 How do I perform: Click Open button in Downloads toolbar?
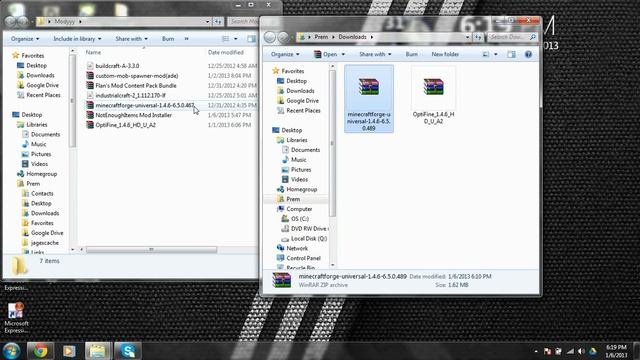pyautogui.click(x=326, y=54)
